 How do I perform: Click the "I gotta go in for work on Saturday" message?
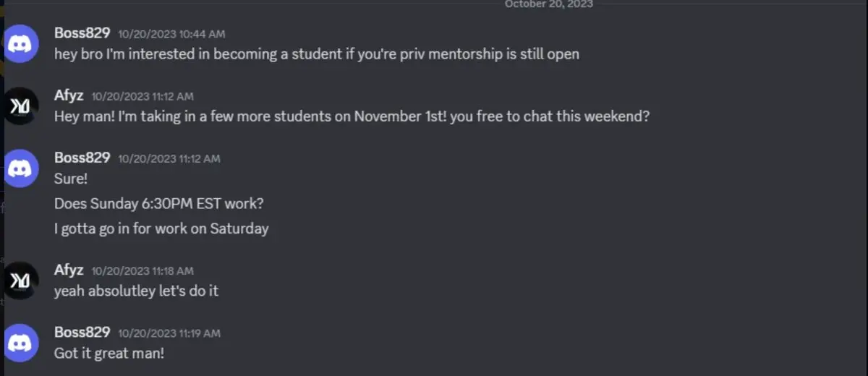161,228
